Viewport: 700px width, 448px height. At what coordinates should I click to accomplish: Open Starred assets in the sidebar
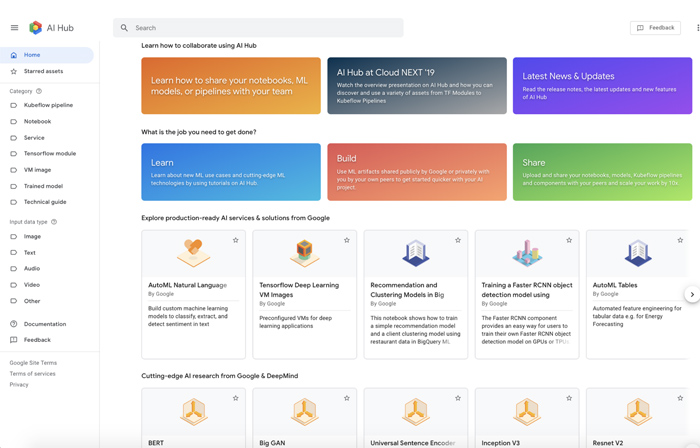click(x=43, y=71)
